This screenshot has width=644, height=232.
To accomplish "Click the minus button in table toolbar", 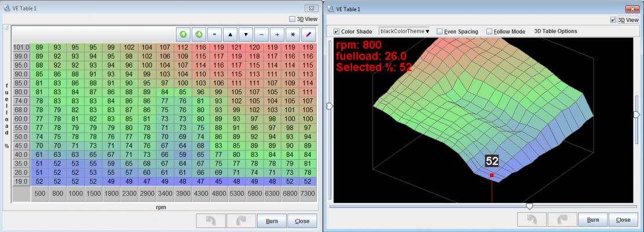I will click(x=262, y=34).
